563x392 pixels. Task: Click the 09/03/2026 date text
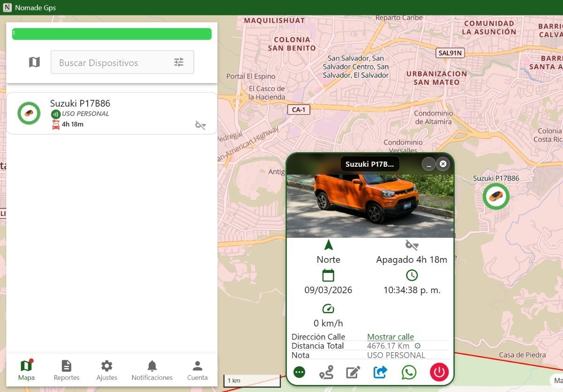328,290
